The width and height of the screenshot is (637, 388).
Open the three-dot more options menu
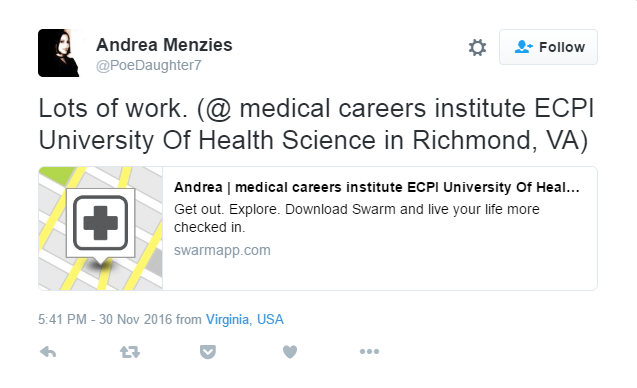point(369,351)
